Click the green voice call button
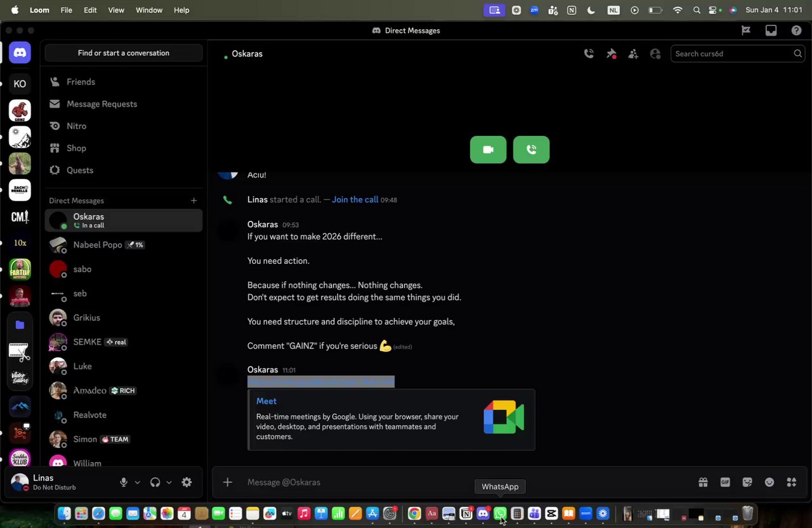This screenshot has width=812, height=528. pos(531,150)
